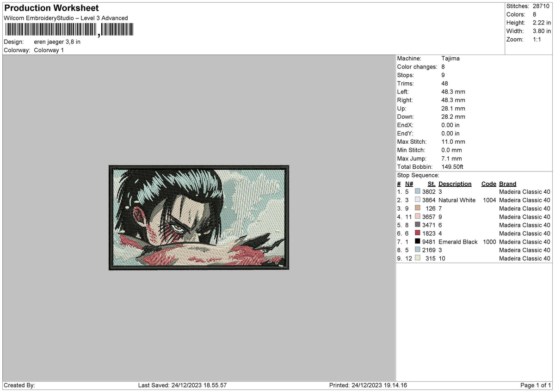Click the Production Worksheet title
Image resolution: width=555 pixels, height=392 pixels.
tap(51, 8)
